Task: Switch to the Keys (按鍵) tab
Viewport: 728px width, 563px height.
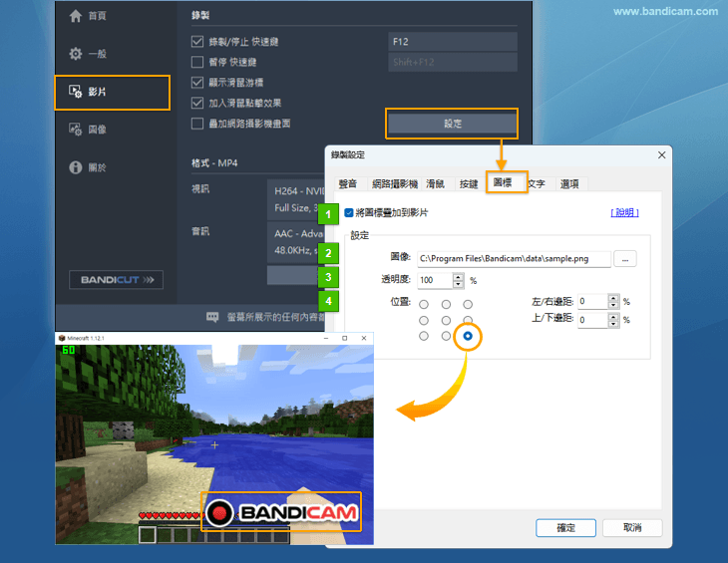Action: (469, 184)
